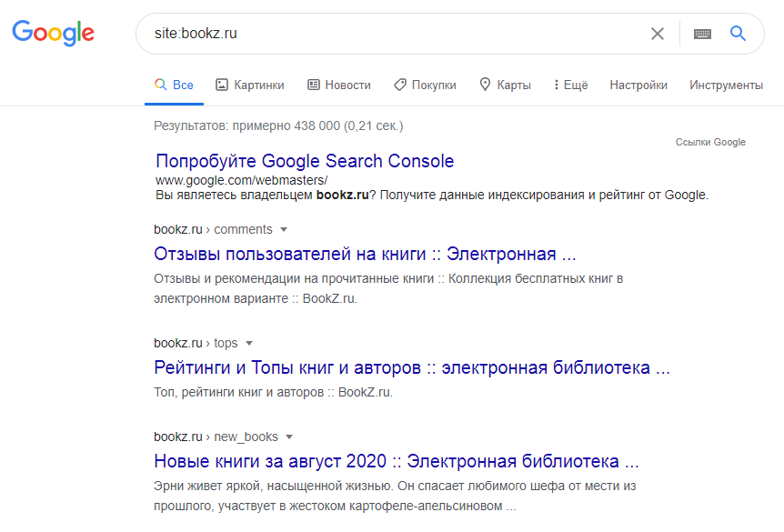Click the bookz.ru › comments breadcrumb
This screenshot has width=784, height=532.
pos(213,229)
